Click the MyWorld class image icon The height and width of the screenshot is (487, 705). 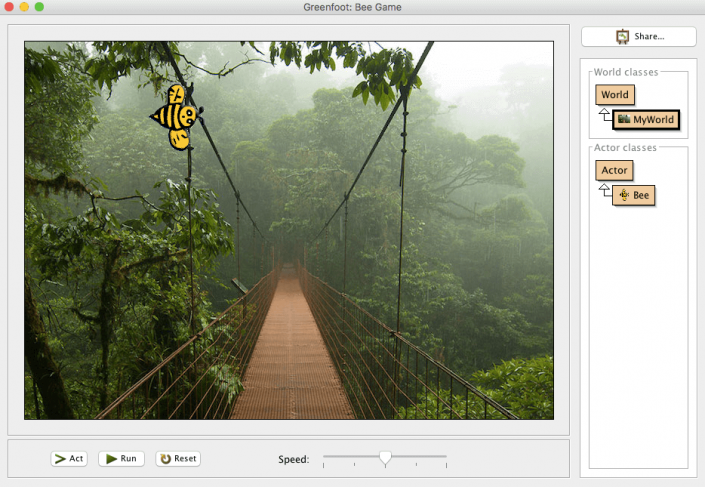(x=624, y=120)
